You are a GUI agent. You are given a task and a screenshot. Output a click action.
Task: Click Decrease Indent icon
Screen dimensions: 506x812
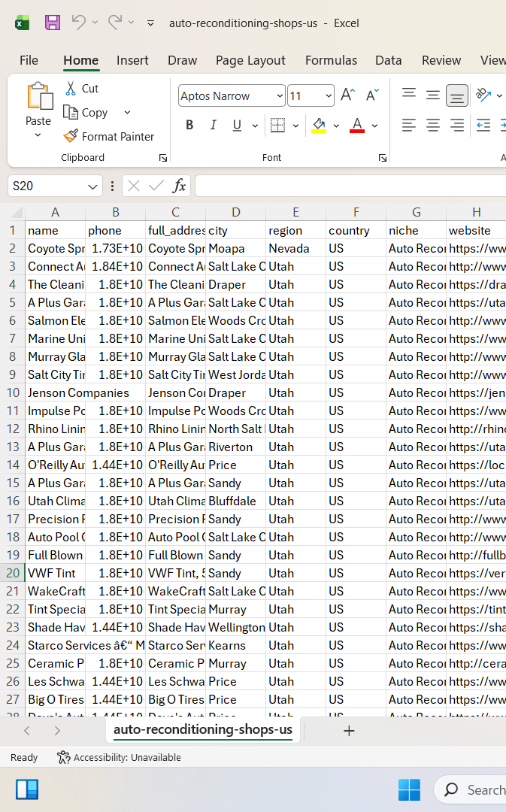pos(483,125)
